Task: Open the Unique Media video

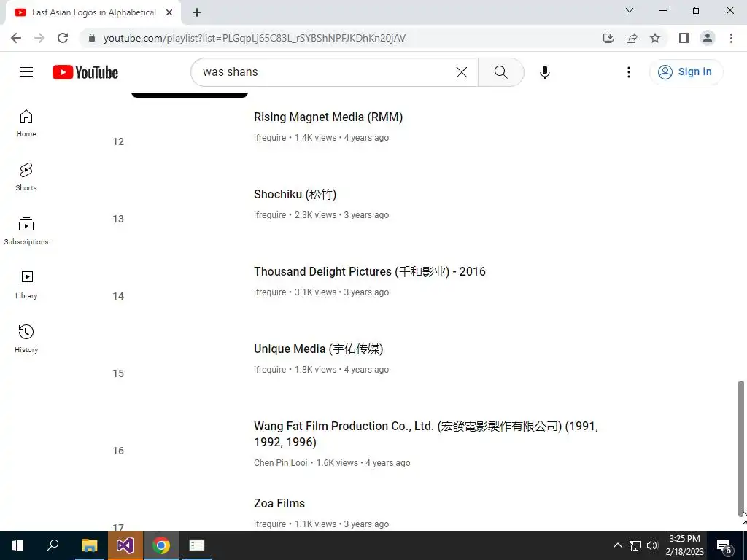Action: click(x=318, y=349)
